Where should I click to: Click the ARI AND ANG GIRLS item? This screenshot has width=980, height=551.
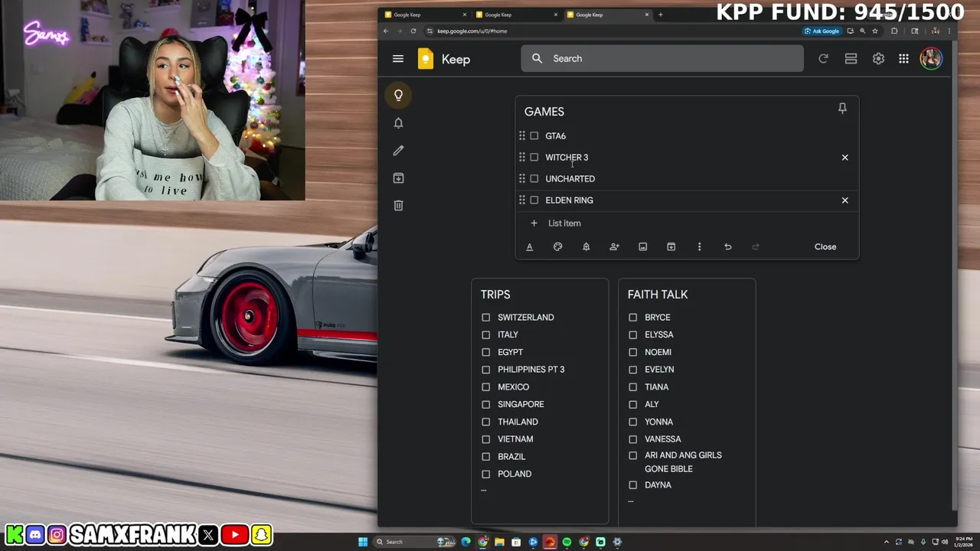click(x=683, y=462)
